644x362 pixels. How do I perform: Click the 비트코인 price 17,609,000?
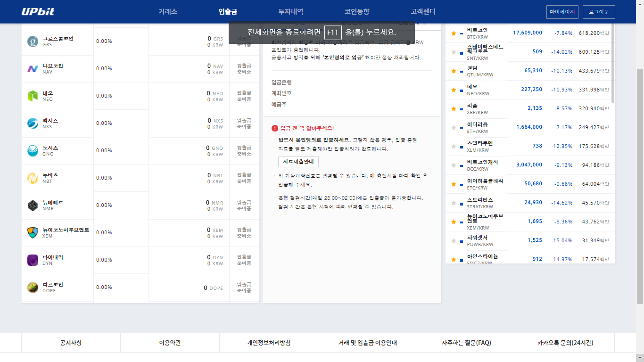tap(528, 33)
